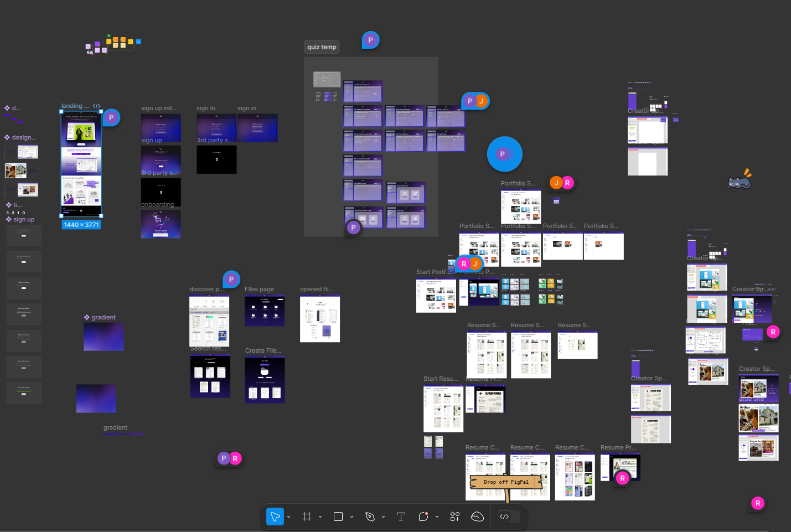Select the Move tool in toolbar
791x532 pixels.
(x=275, y=516)
